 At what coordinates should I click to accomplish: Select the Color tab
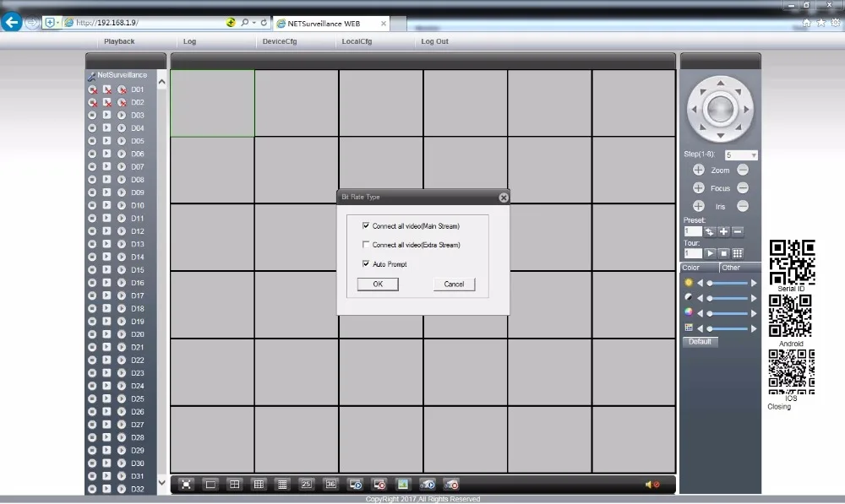click(x=699, y=268)
